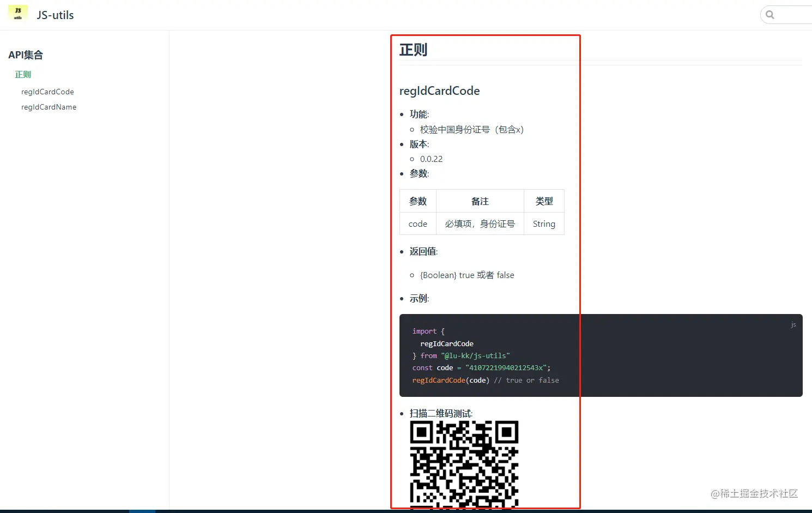Click the JS-utils site title

(54, 15)
